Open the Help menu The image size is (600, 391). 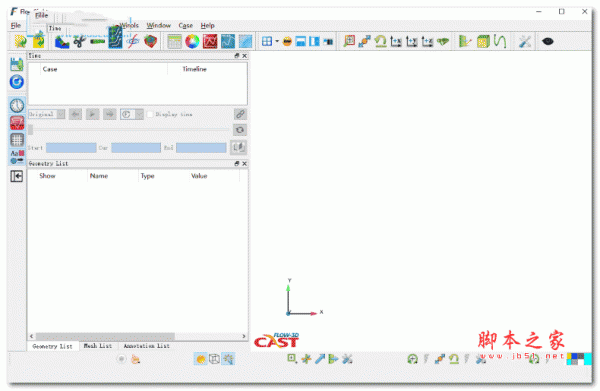pos(207,26)
